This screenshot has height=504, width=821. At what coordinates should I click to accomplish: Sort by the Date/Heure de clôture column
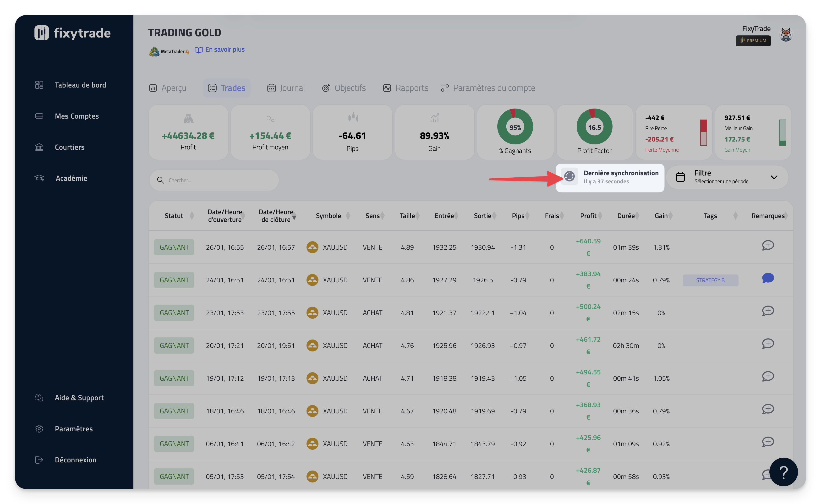(277, 216)
